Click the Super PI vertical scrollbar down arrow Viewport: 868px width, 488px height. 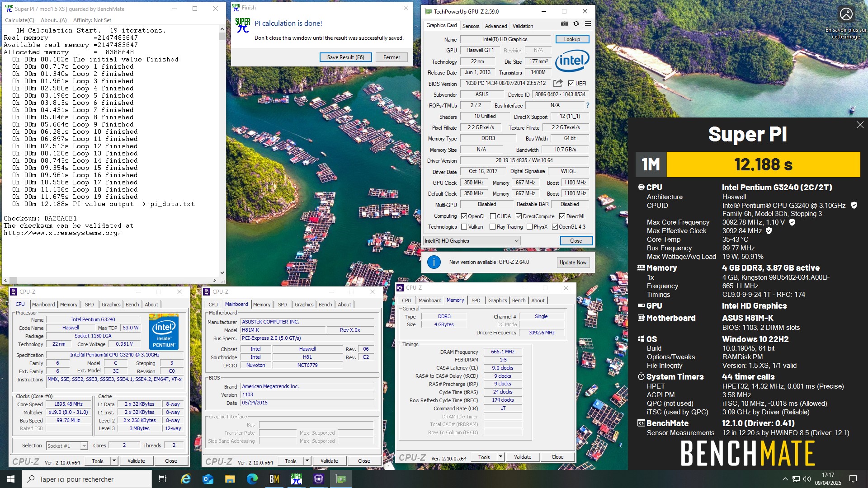tap(222, 273)
